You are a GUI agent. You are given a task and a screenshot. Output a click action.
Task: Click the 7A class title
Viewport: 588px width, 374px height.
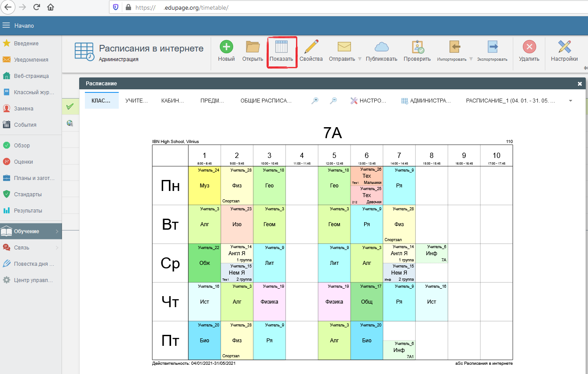pos(332,133)
